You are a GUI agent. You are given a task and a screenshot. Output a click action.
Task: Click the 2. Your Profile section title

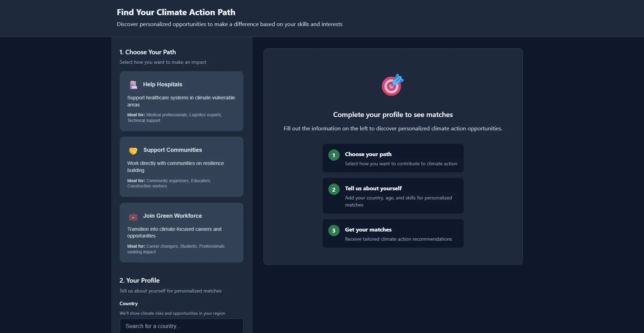click(x=140, y=280)
